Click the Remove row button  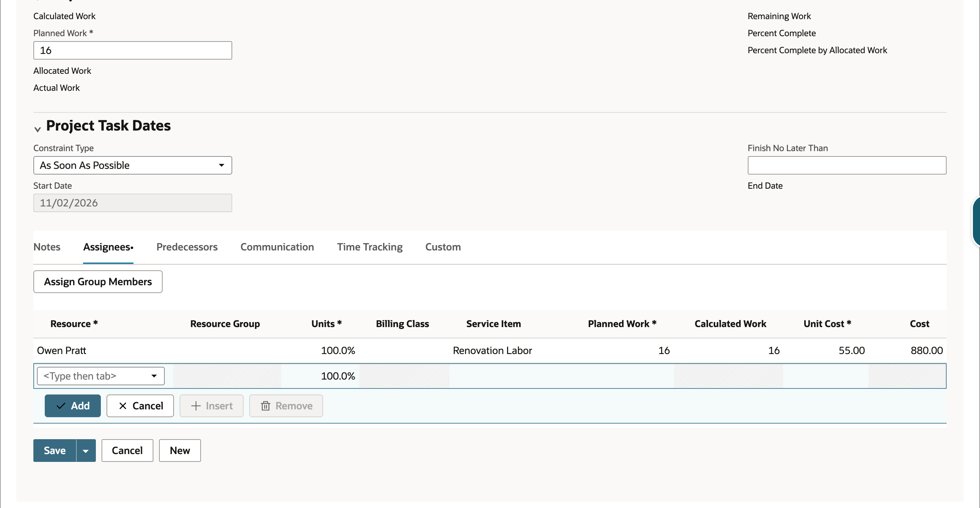pyautogui.click(x=286, y=406)
